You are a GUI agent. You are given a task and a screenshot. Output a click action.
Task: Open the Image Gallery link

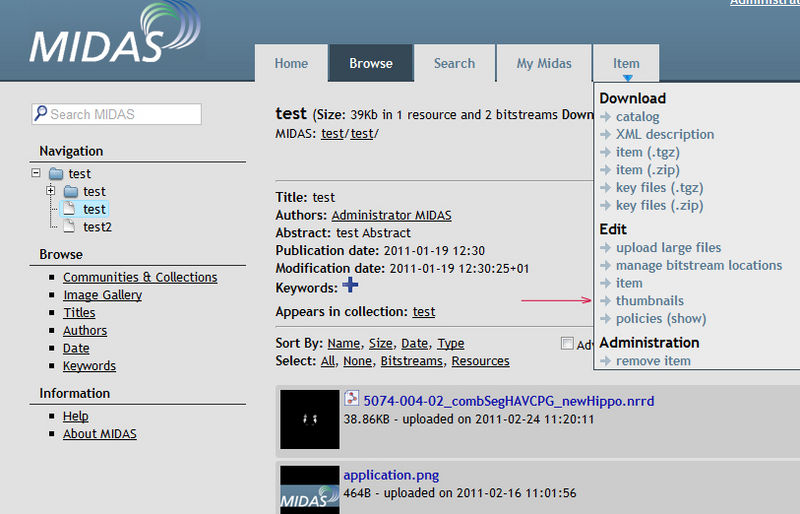pyautogui.click(x=102, y=295)
